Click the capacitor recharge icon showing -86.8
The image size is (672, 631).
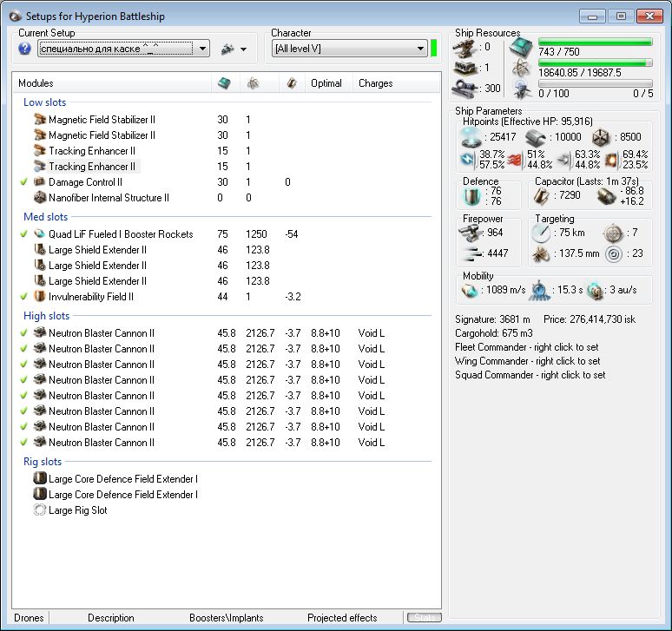click(x=606, y=196)
